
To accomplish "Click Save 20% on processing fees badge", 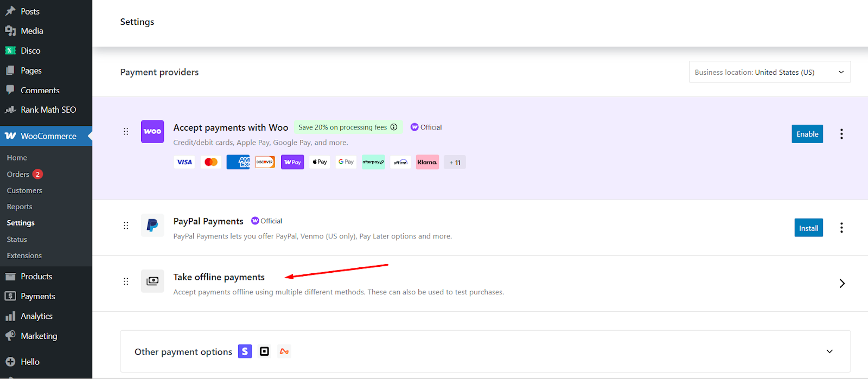I will [348, 127].
